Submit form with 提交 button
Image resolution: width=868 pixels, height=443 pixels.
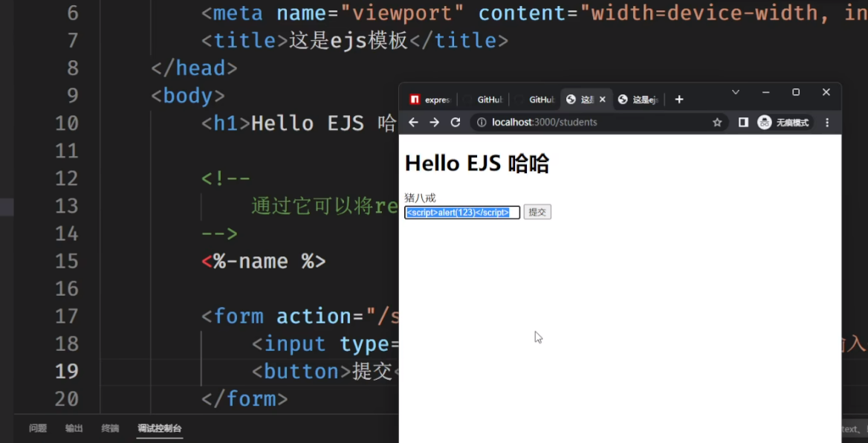pyautogui.click(x=537, y=212)
